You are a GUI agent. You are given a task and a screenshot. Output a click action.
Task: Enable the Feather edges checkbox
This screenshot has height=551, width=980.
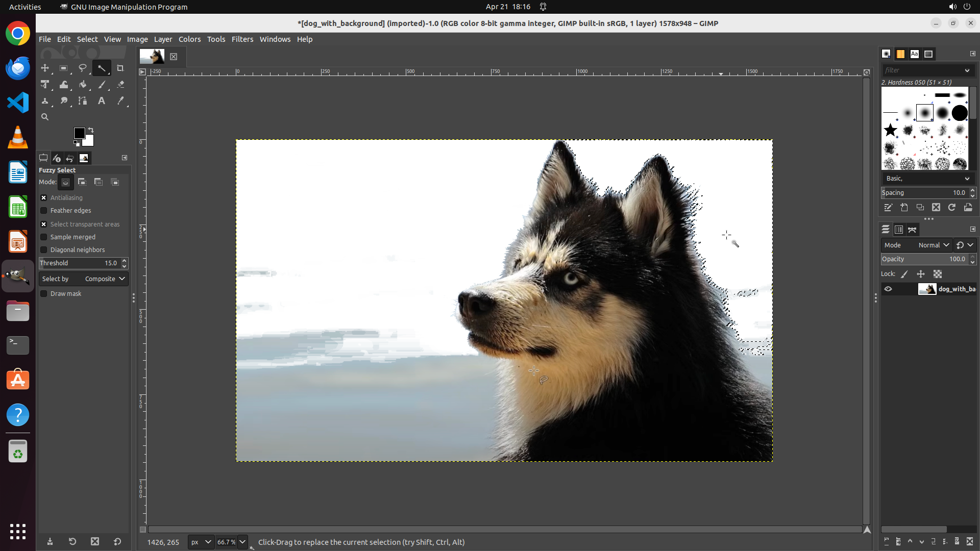(44, 211)
